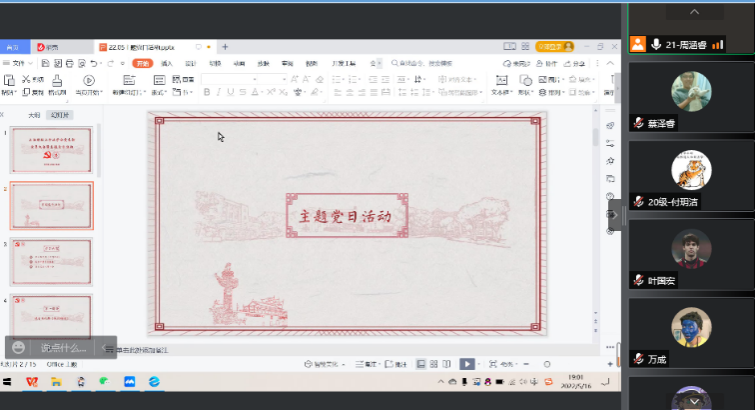Click the orange login button at top right
Screen dimensions: 755x410
point(554,47)
